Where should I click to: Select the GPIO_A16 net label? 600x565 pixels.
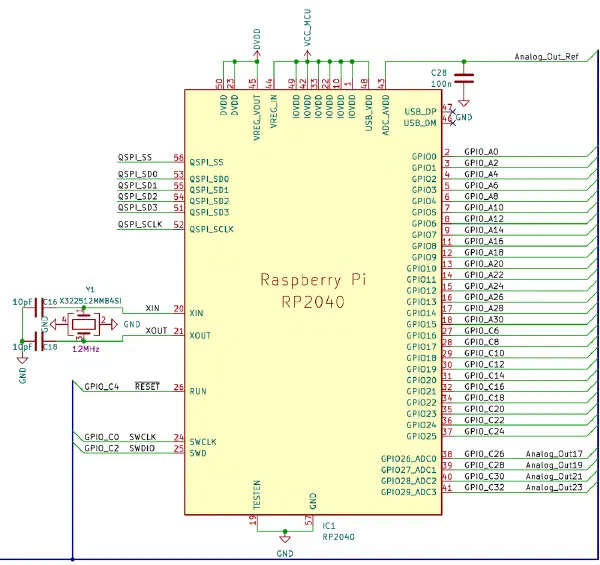(x=484, y=241)
